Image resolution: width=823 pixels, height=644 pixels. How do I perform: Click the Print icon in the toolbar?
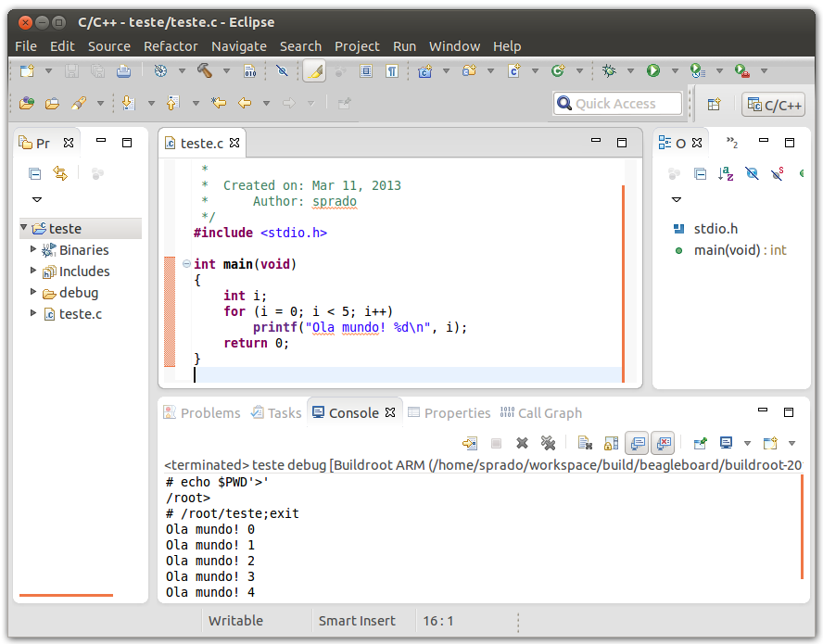coord(123,70)
